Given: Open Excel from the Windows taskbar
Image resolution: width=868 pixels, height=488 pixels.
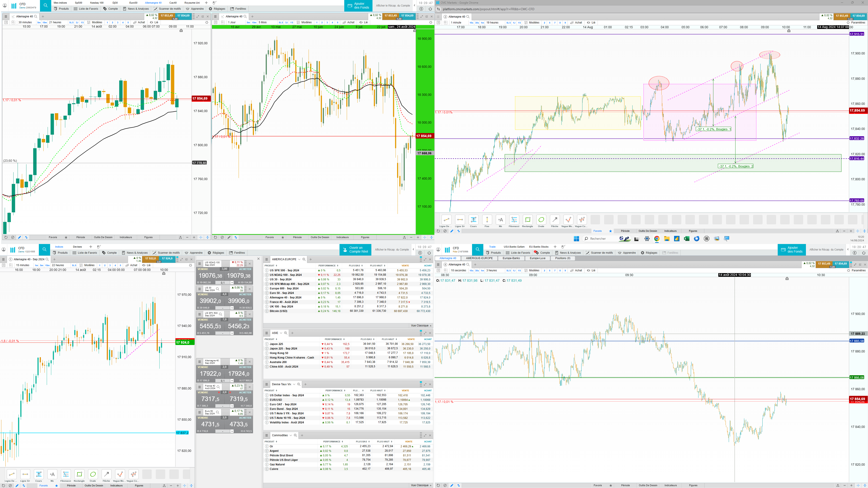Looking at the screenshot, I should [x=686, y=239].
